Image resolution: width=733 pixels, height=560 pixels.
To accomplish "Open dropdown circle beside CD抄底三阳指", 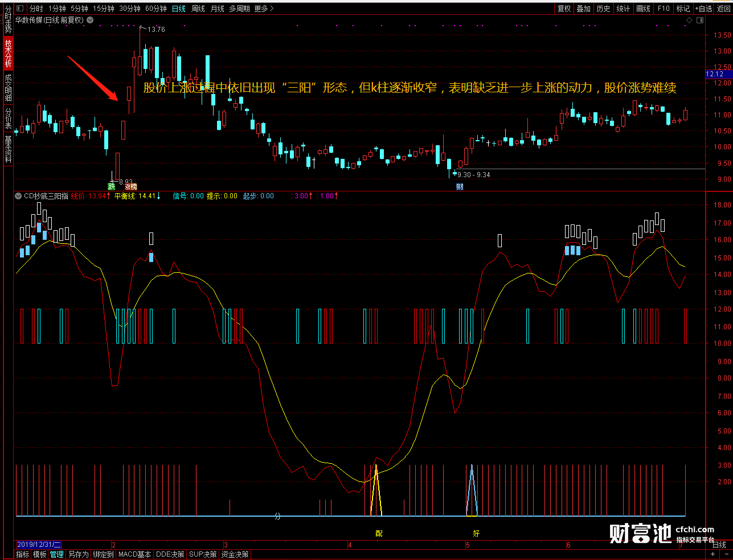I will [x=18, y=196].
